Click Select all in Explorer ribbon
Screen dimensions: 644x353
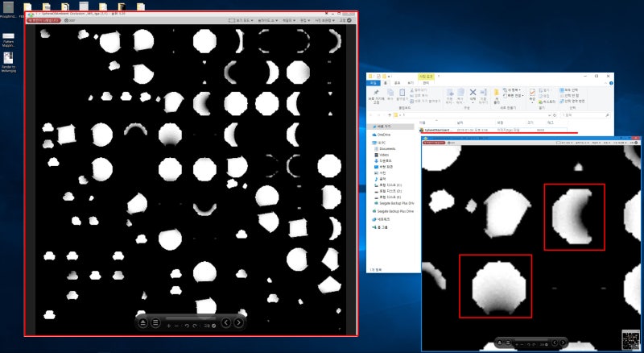pyautogui.click(x=569, y=89)
